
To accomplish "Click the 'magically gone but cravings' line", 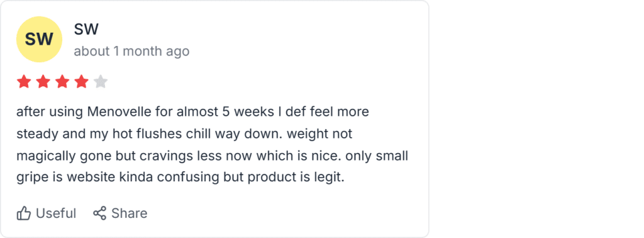I will (x=212, y=156).
